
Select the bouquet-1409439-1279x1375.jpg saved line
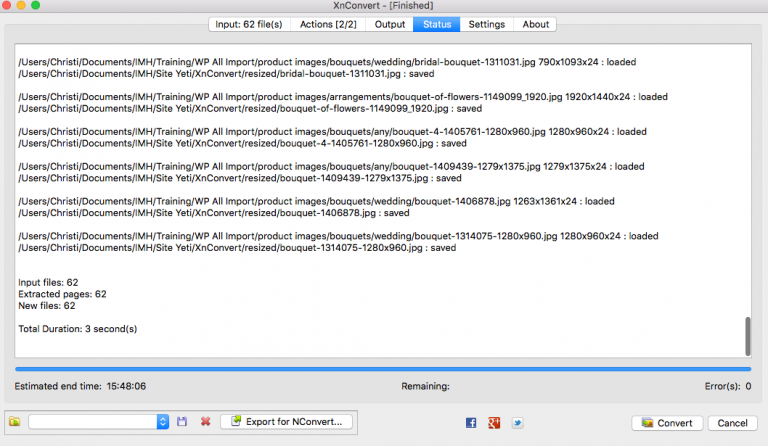[x=240, y=178]
